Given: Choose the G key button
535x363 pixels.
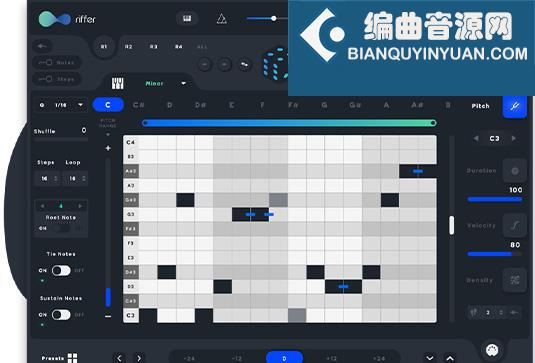Looking at the screenshot, I should 324,105.
